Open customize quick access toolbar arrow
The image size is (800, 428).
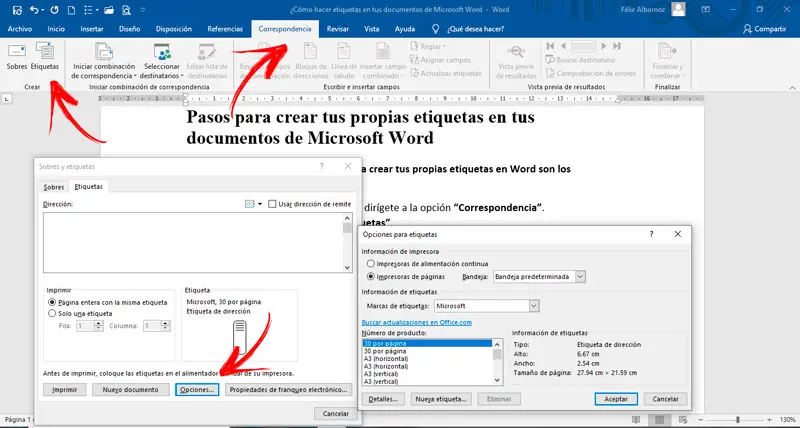coord(142,10)
